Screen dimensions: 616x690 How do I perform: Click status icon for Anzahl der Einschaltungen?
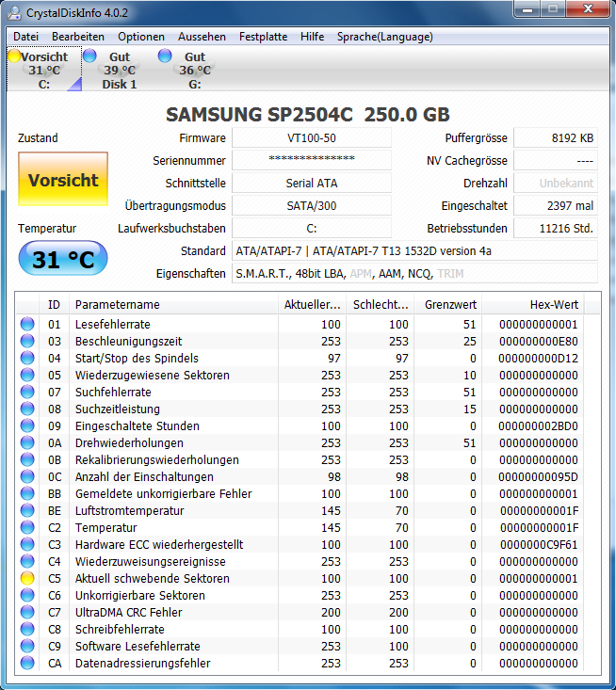[27, 476]
